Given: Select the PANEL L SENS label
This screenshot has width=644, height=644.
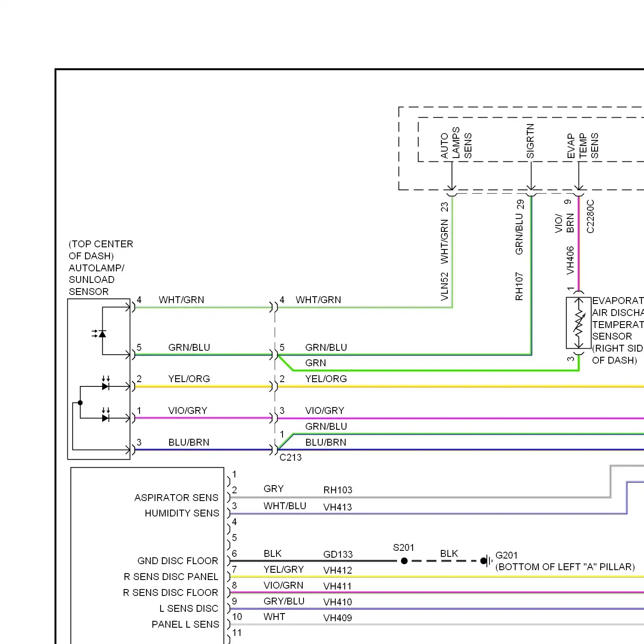Looking at the screenshot, I should (x=185, y=624).
